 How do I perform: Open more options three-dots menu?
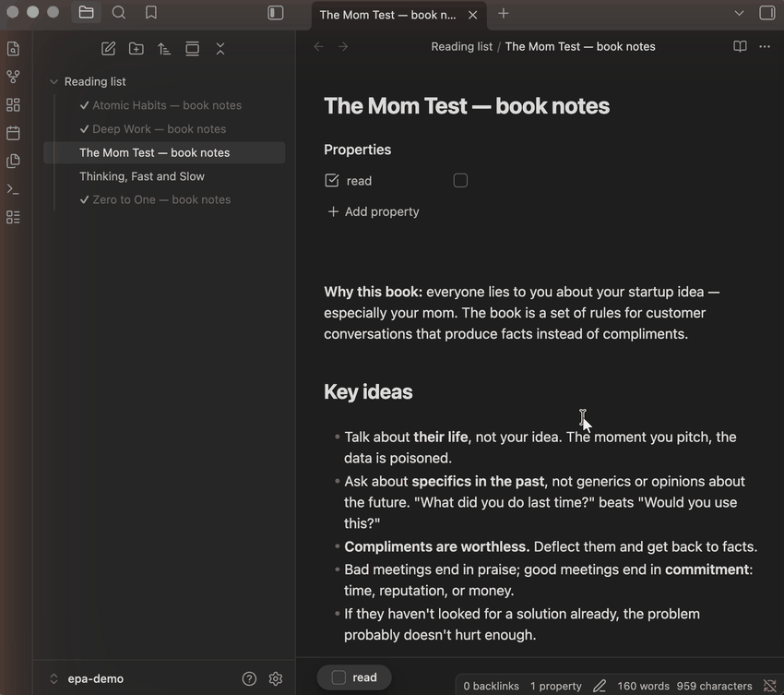(x=765, y=46)
